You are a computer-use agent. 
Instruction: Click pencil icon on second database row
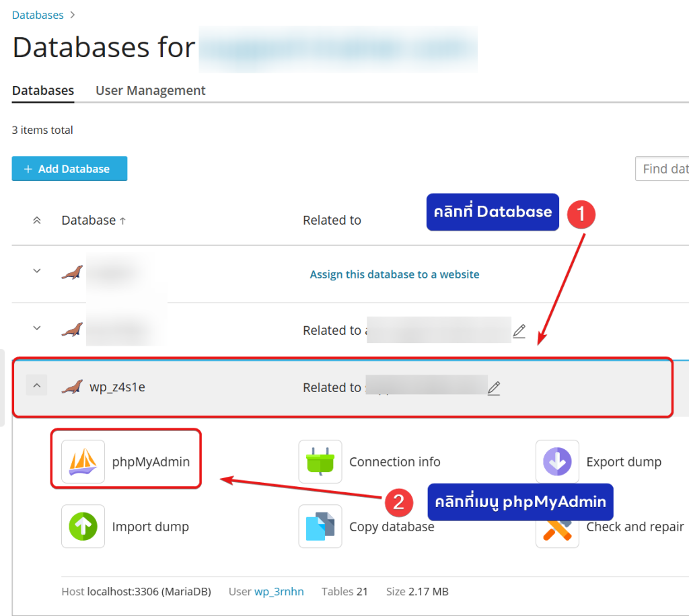[519, 331]
